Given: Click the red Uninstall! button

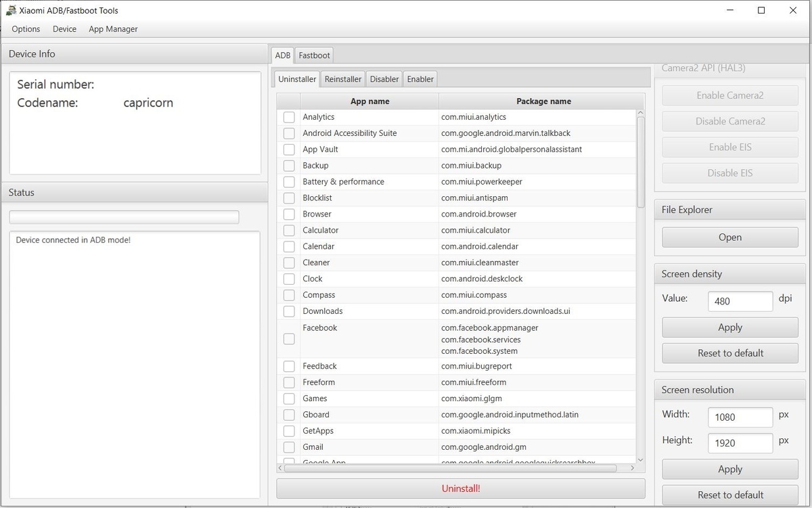Looking at the screenshot, I should click(461, 488).
